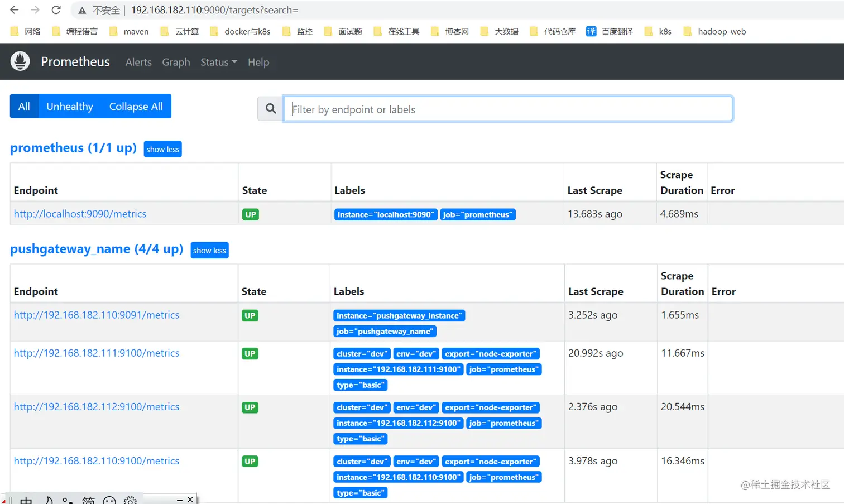Viewport: 844px width, 504px height.
Task: Click the Prometheus flame logo
Action: point(20,61)
